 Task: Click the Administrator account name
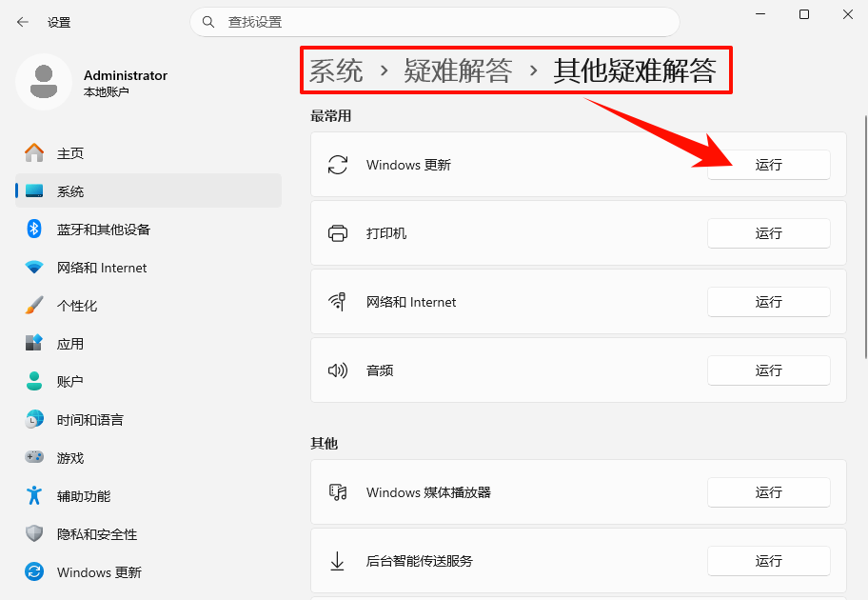(x=125, y=75)
